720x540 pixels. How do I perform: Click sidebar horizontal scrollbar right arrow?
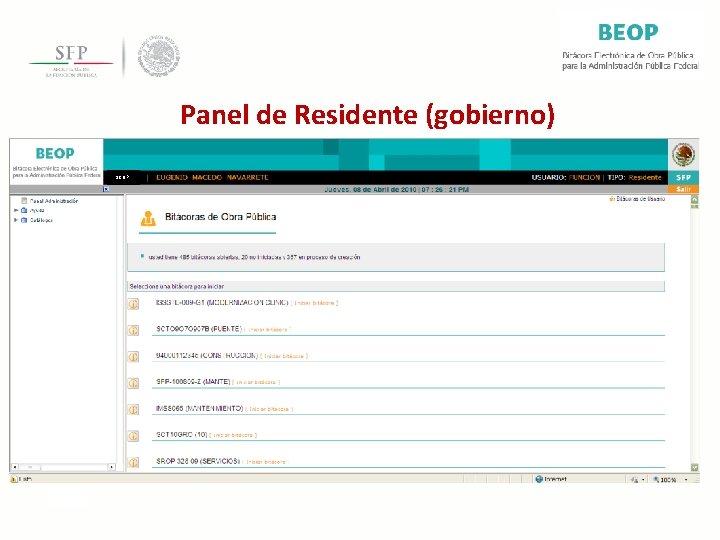tap(112, 467)
